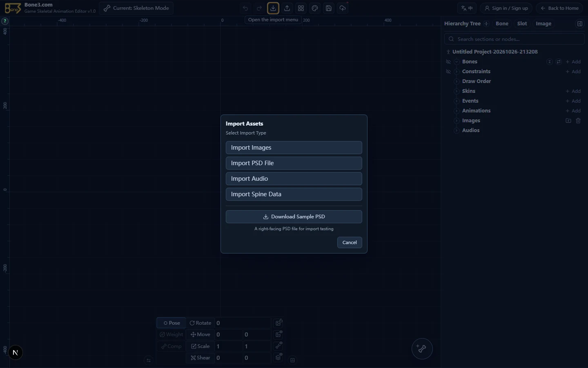This screenshot has width=588, height=368.
Task: Click the import menu download icon
Action: click(x=273, y=8)
